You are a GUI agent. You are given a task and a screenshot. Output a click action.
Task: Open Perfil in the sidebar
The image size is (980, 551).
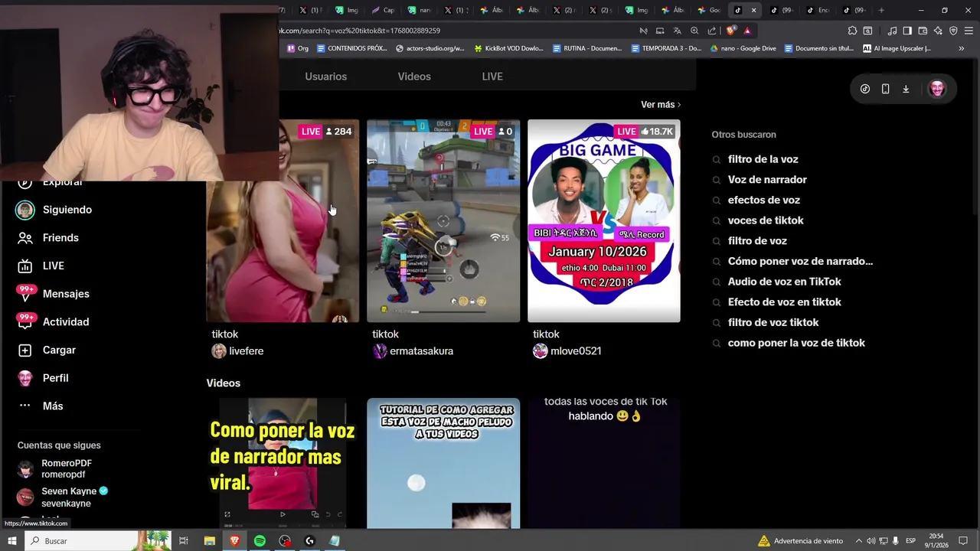tap(43, 378)
